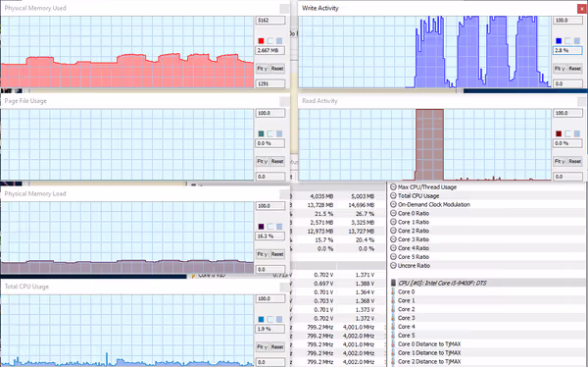Click the icon beside Core 3 Ratio
588x367 pixels.
coord(393,239)
